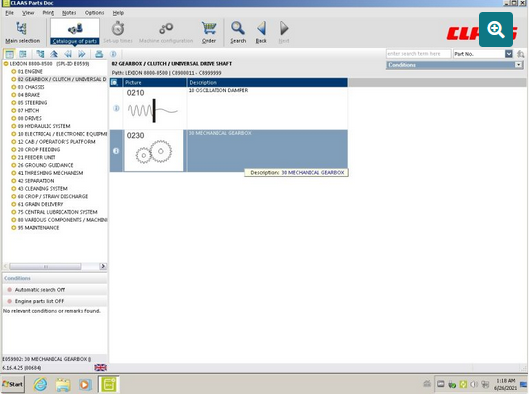Expand 03 CHASSIS tree node
Image resolution: width=529 pixels, height=394 pixels.
click(13, 87)
